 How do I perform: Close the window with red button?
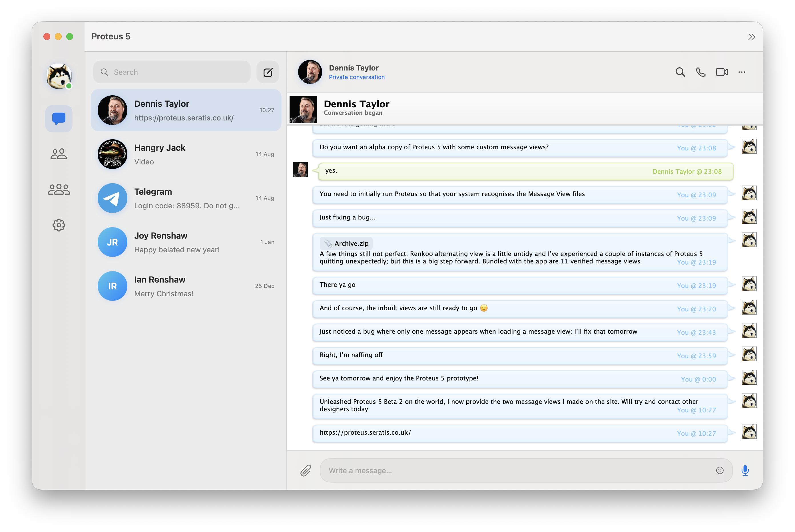coord(47,37)
